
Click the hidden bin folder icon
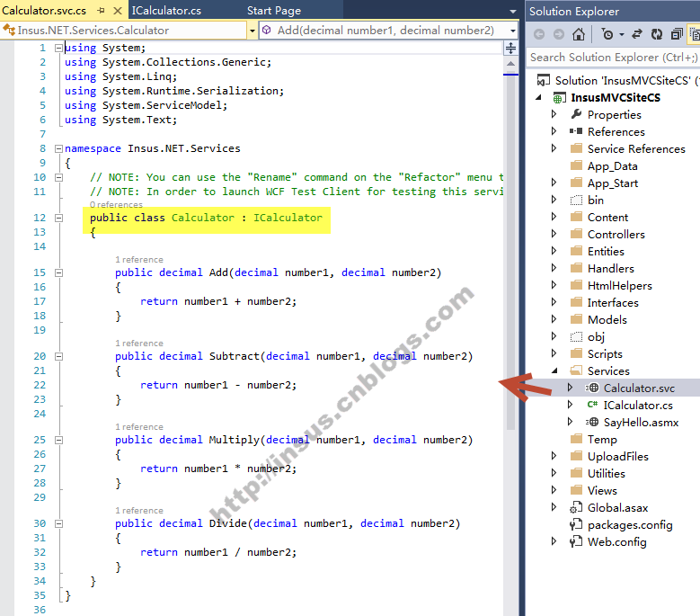point(576,201)
